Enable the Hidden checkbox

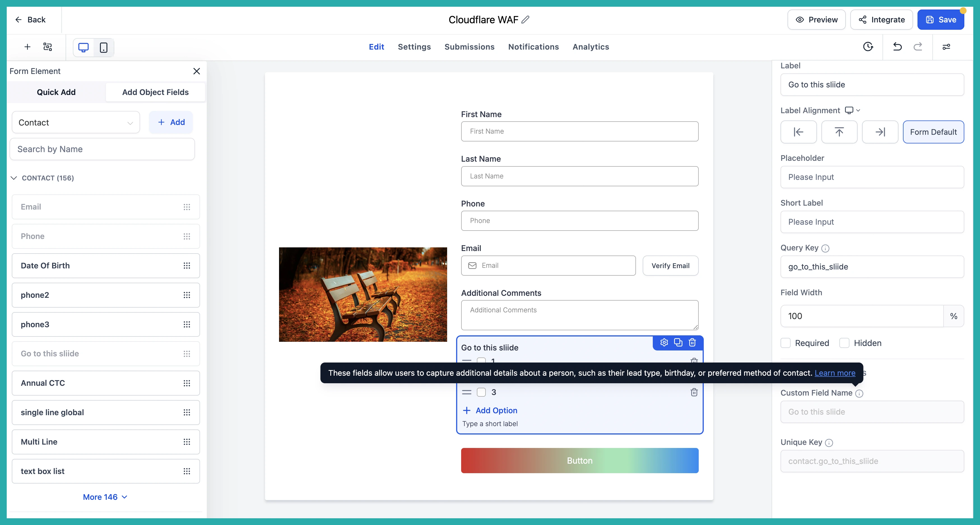tap(844, 343)
